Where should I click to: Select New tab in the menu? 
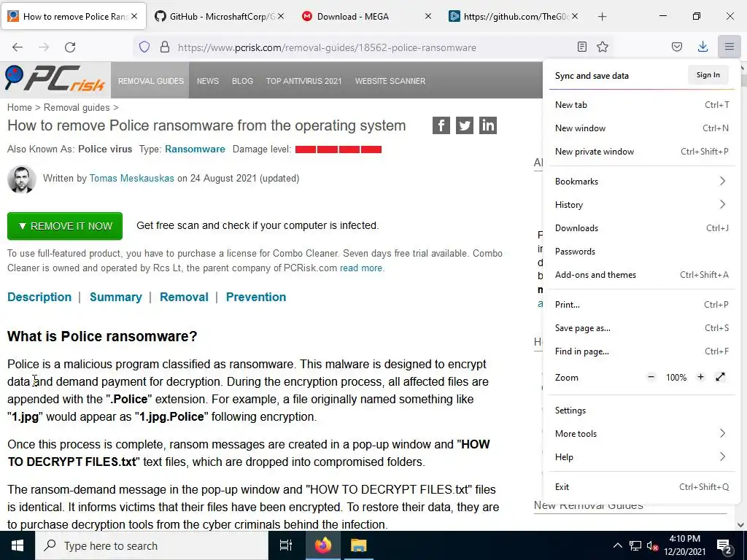[641, 105]
